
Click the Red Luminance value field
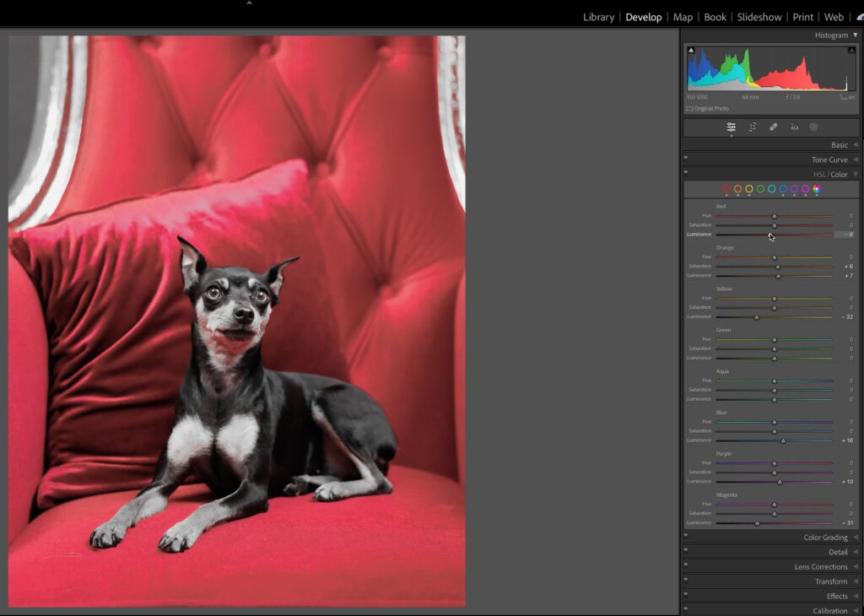pyautogui.click(x=846, y=235)
